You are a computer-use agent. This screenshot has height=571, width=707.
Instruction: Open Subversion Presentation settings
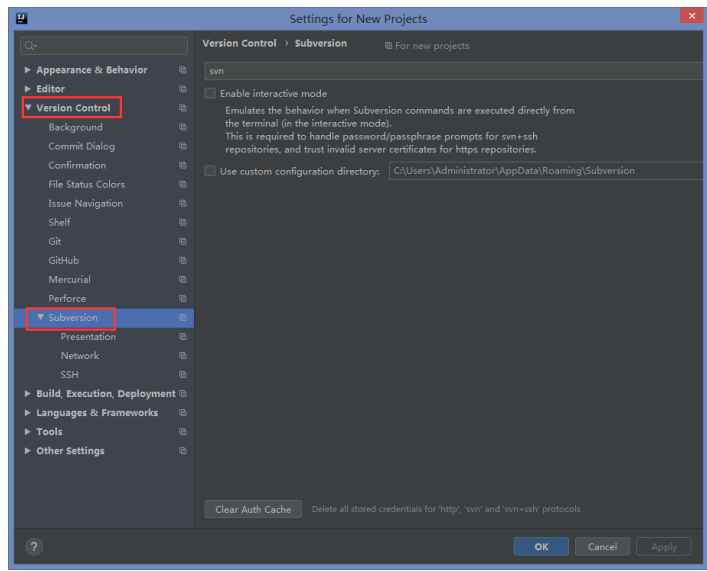click(x=88, y=336)
